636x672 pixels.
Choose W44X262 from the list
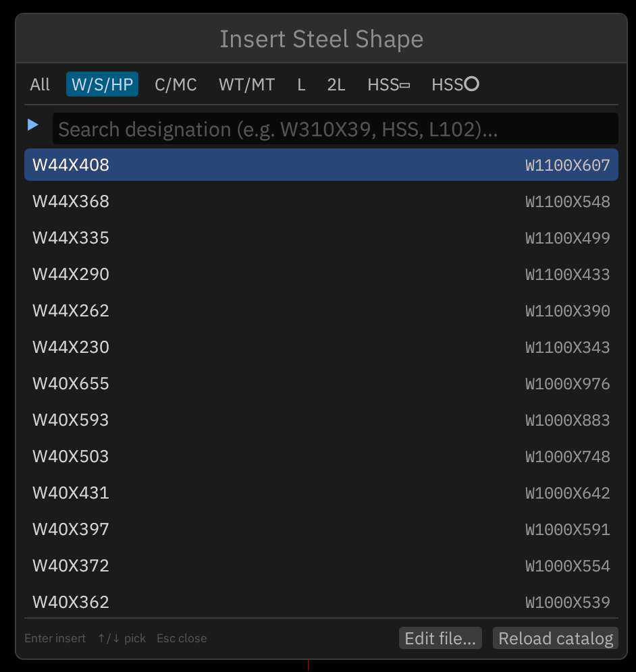(x=321, y=310)
